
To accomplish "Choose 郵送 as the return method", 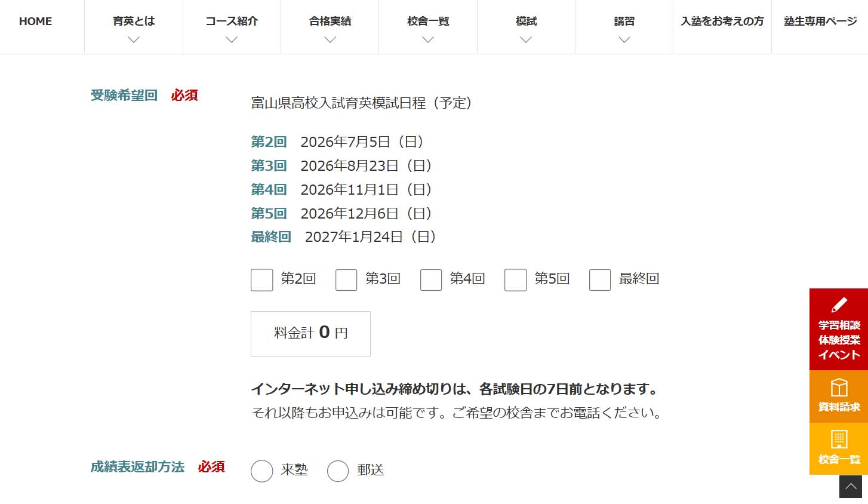I will pyautogui.click(x=338, y=471).
